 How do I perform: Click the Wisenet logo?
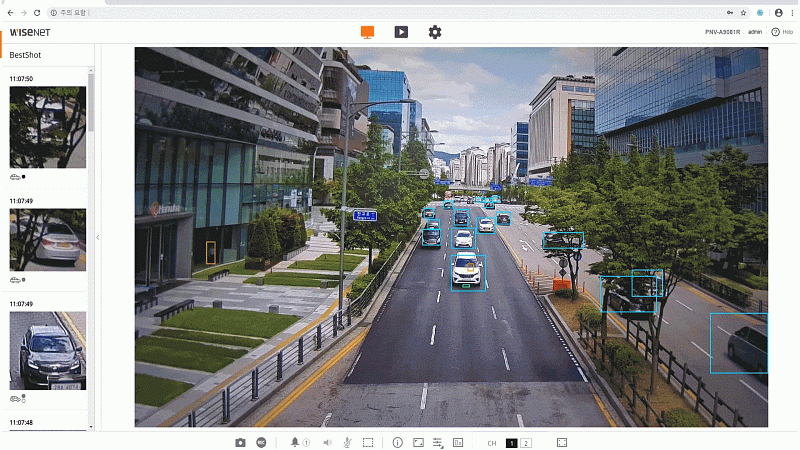[x=30, y=32]
